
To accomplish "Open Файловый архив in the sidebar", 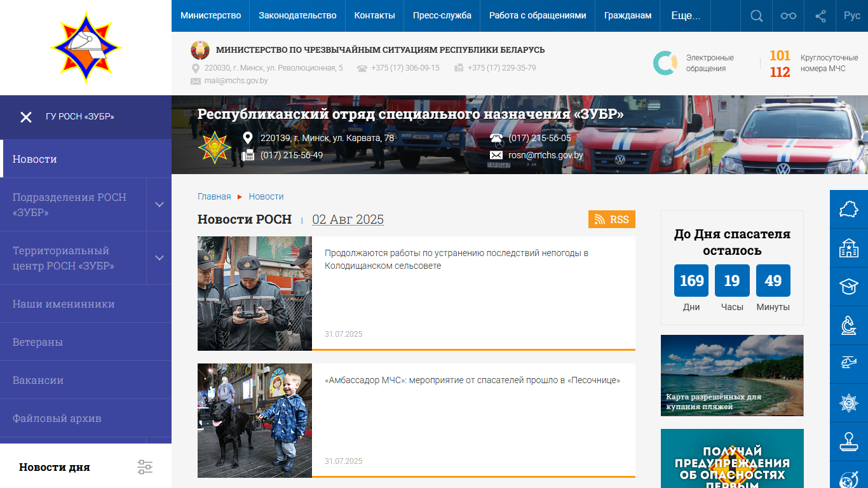I will pyautogui.click(x=86, y=418).
